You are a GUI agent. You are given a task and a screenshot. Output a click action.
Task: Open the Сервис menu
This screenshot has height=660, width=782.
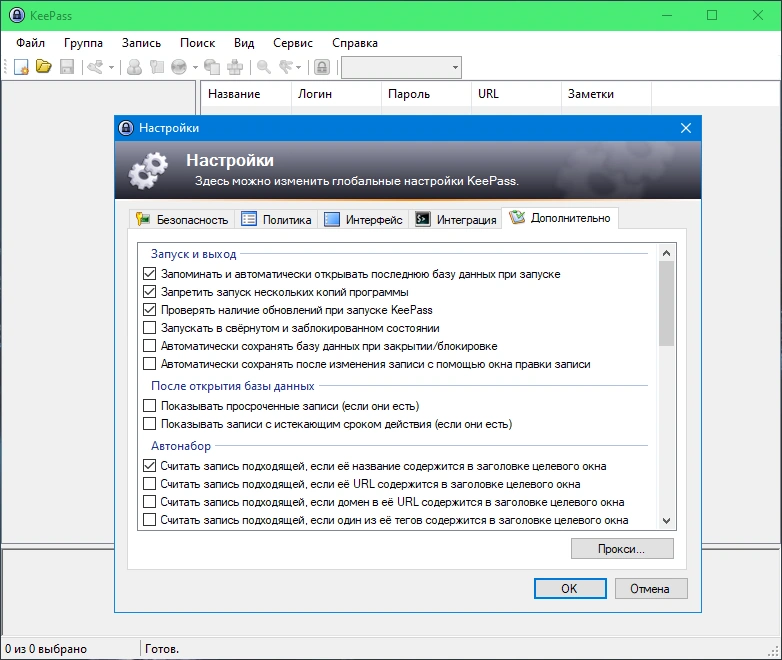click(293, 43)
